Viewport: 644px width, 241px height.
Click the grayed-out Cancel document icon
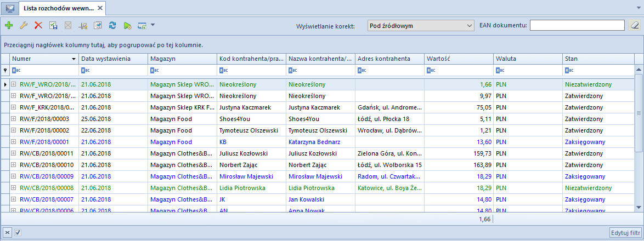coord(68,25)
